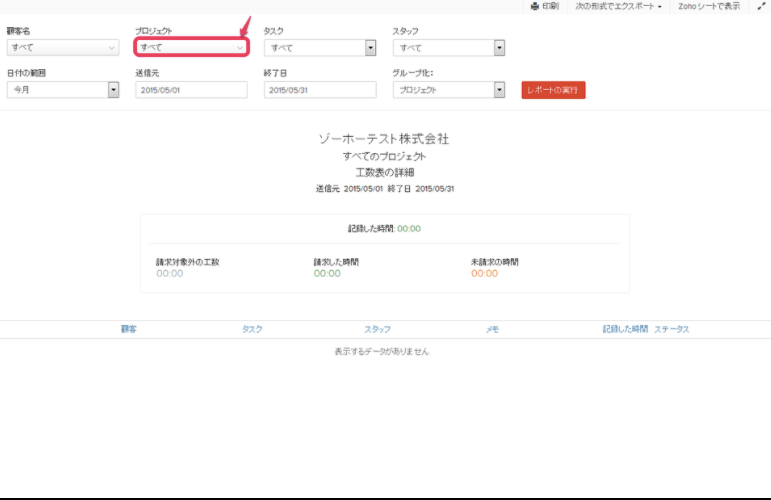Sort by the スタッフ column header
Image resolution: width=771 pixels, height=500 pixels.
pos(377,329)
